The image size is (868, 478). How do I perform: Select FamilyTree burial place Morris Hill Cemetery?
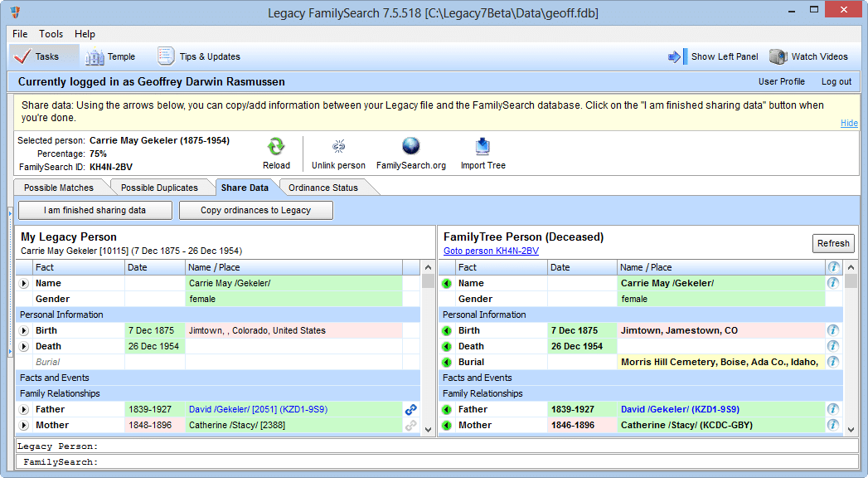tap(720, 363)
